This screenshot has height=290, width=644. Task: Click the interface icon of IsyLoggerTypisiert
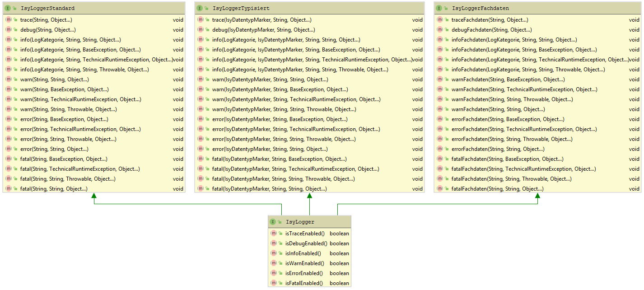coord(200,8)
